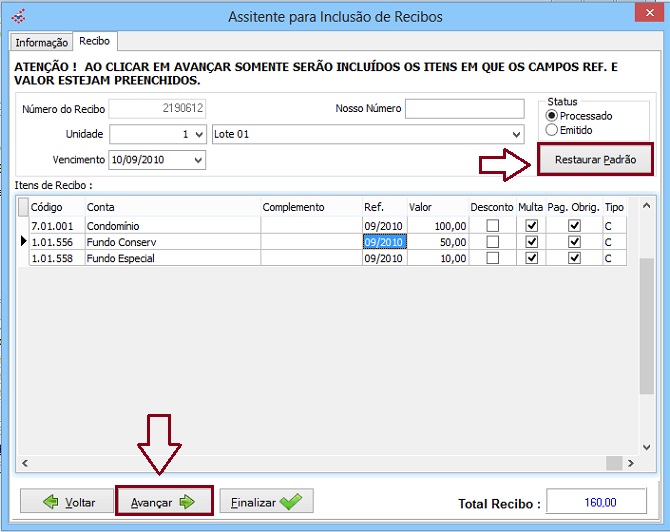Select the Emitido status radio button
This screenshot has height=532, width=670.
551,130
